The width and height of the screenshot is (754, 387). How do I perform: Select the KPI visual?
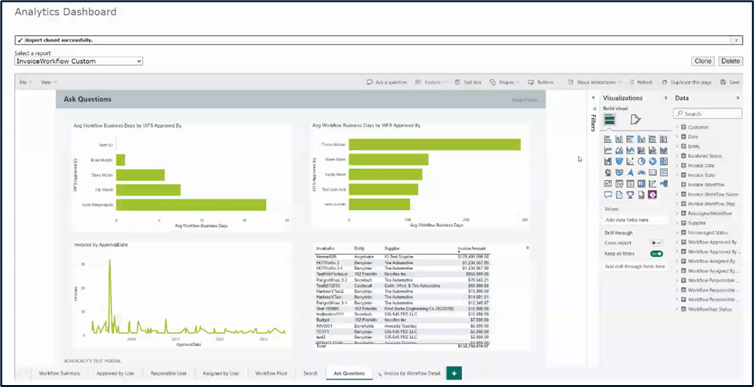(608, 184)
